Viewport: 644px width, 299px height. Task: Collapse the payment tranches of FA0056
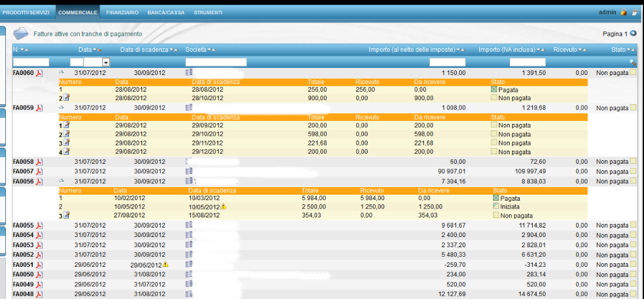[61, 180]
